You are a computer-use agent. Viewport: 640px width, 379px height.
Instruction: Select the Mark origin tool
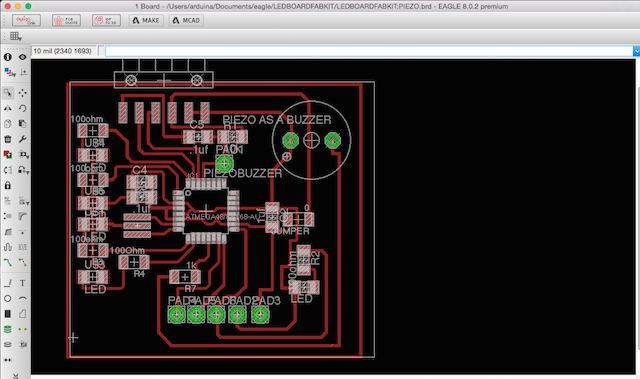click(23, 73)
